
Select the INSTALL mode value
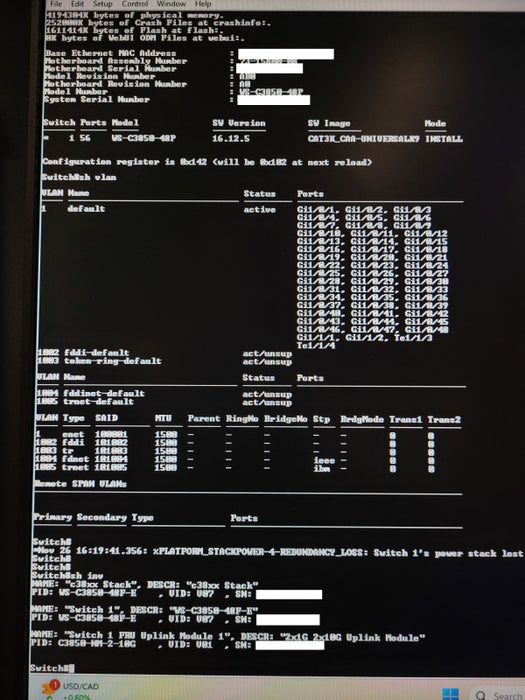pyautogui.click(x=444, y=139)
